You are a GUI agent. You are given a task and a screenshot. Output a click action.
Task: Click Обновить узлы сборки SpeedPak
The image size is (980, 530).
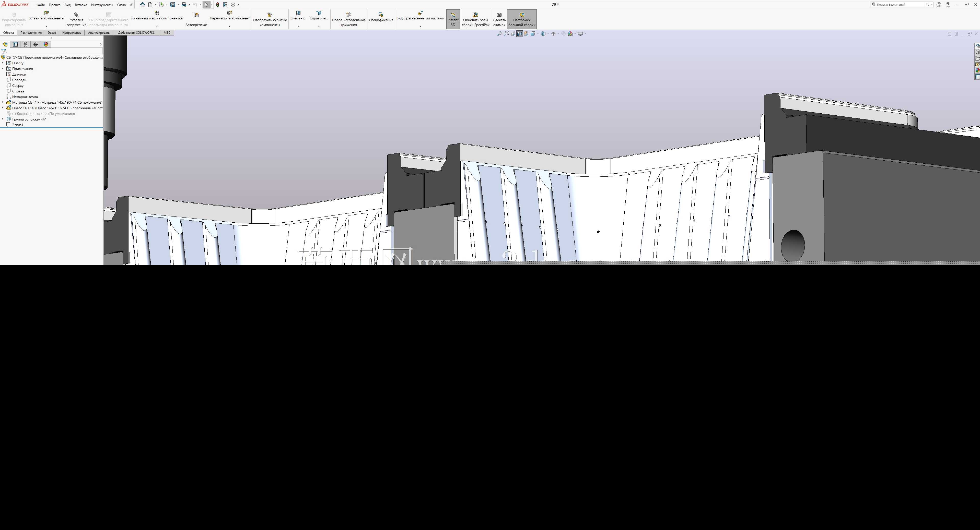475,19
